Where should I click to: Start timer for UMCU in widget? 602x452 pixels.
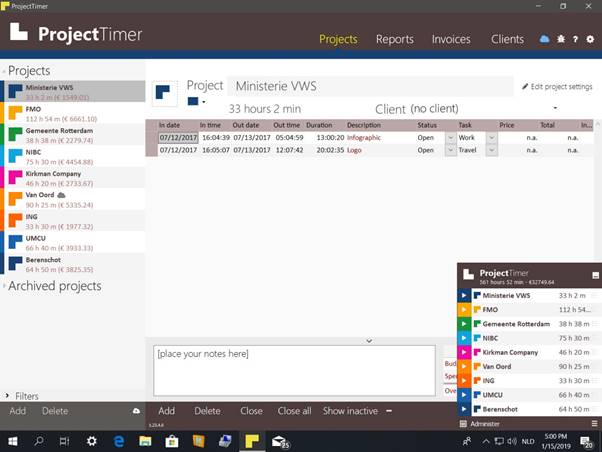click(464, 395)
